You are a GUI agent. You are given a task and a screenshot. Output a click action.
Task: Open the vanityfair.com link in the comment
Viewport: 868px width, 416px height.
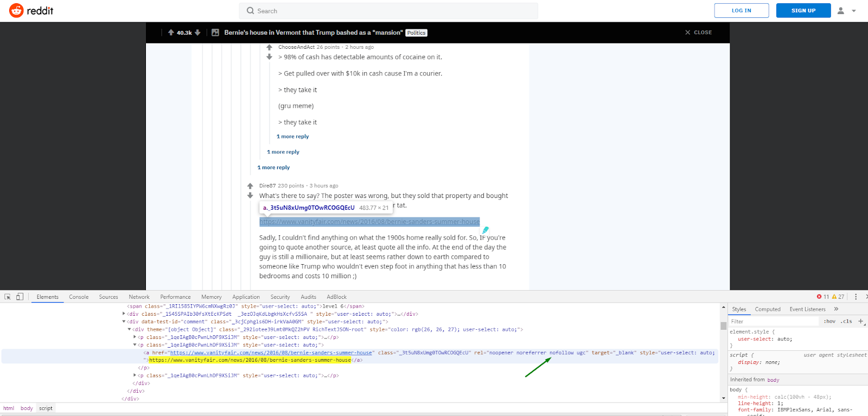tap(369, 222)
